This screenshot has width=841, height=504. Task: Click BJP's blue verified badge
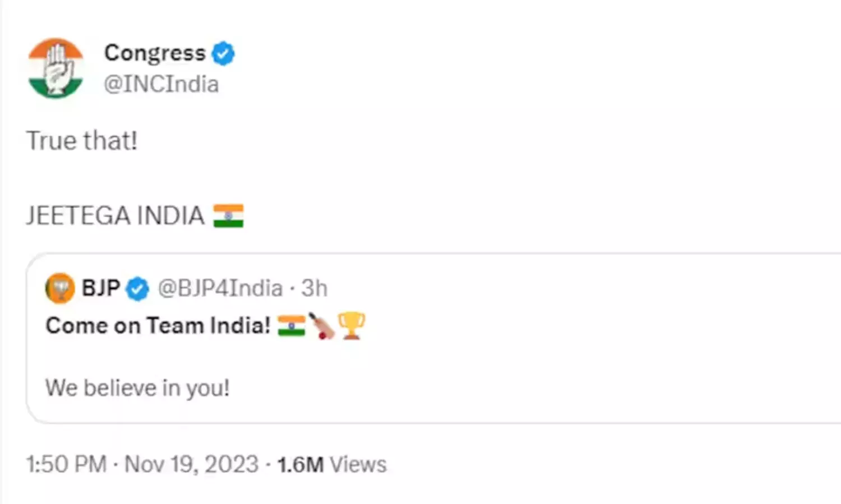(x=137, y=289)
